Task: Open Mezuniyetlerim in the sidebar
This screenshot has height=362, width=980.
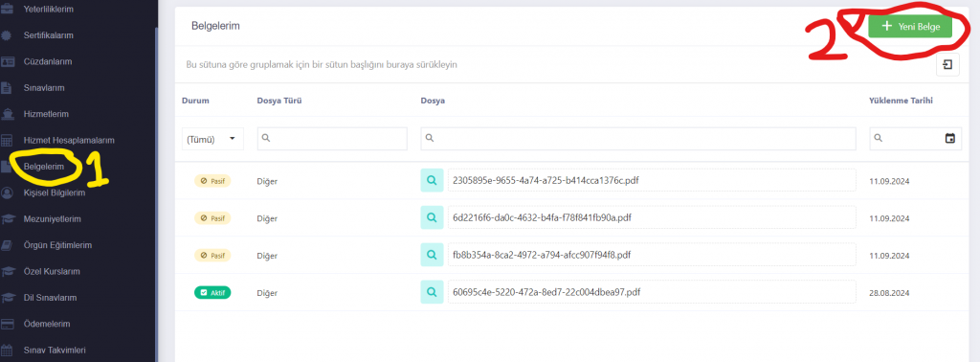Action: (x=52, y=218)
